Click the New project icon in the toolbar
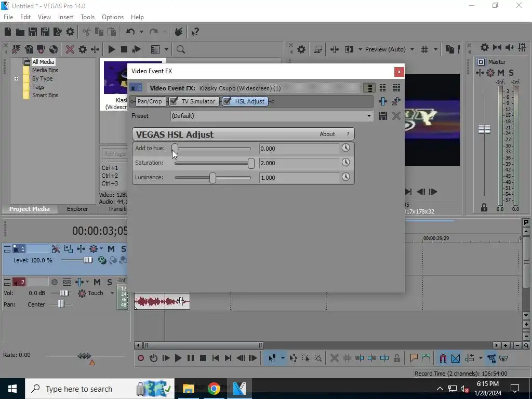 pos(8,32)
